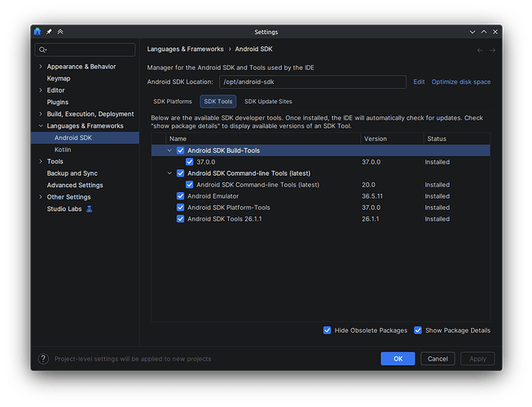Click Languages & Frameworks breadcrumb
The width and height of the screenshot is (532, 407).
click(185, 49)
